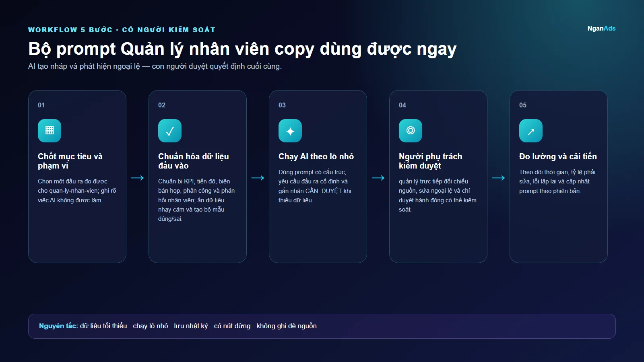Click 'không ghi đè nguồn' in principles bar

pyautogui.click(x=287, y=326)
